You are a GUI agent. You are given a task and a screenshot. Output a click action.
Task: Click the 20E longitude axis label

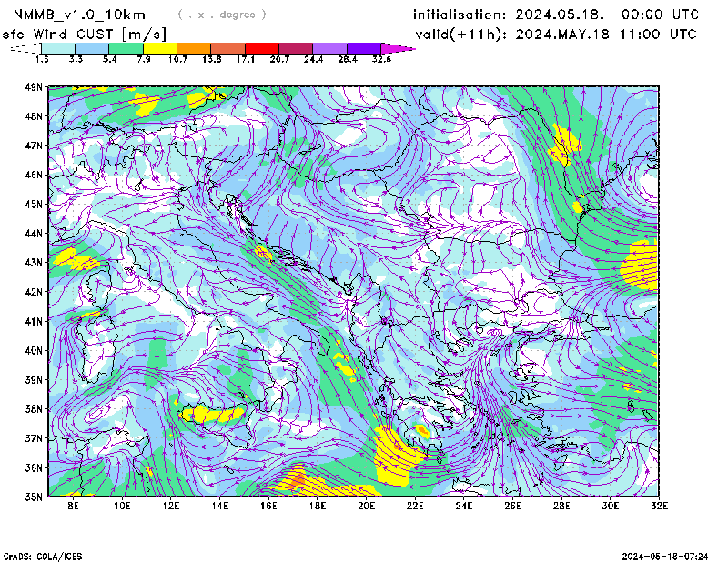[x=367, y=505]
